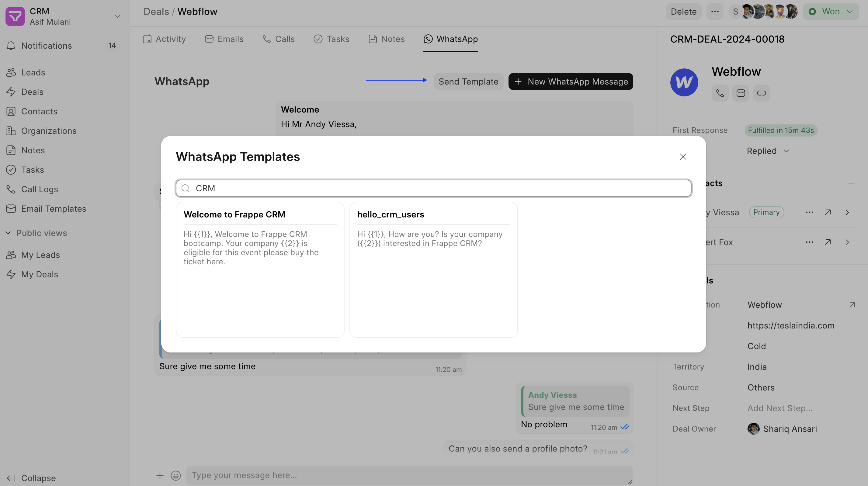Click the website https://teslaindia.com field

pos(791,326)
